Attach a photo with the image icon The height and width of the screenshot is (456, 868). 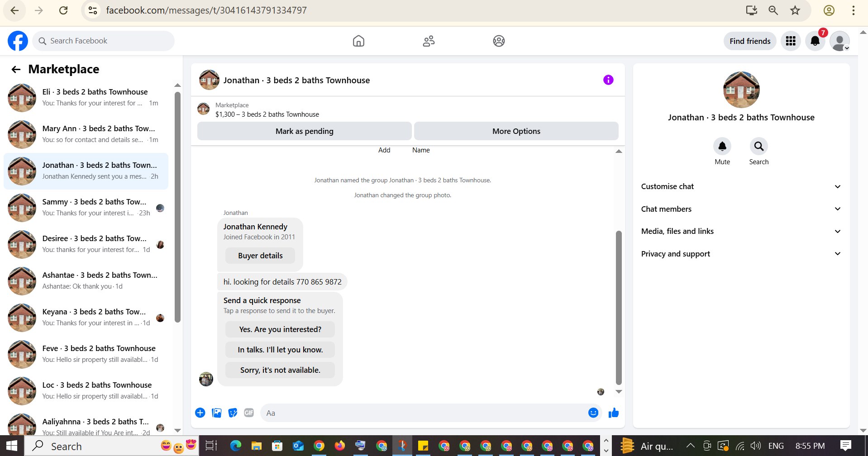click(x=217, y=413)
